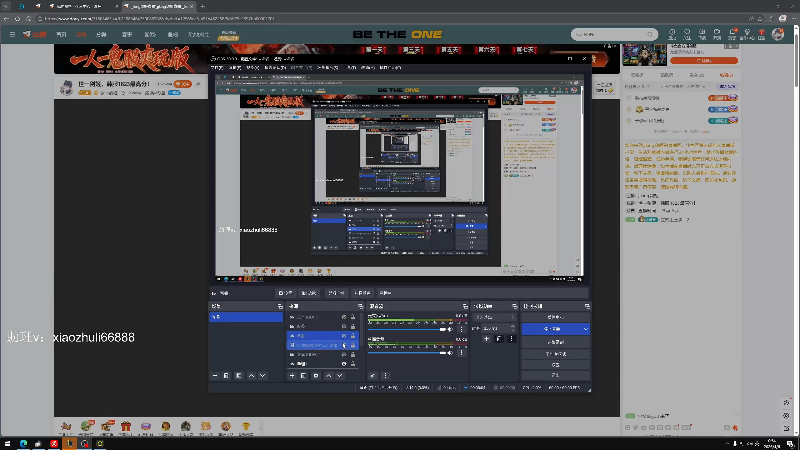Reload the page with the browser refresh button
This screenshot has width=800, height=450.
(17, 19)
